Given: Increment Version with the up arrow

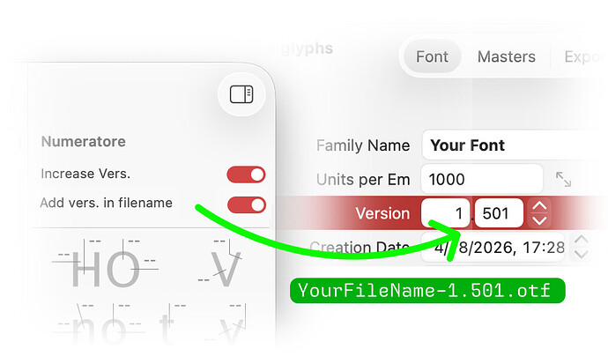Looking at the screenshot, I should (x=539, y=206).
